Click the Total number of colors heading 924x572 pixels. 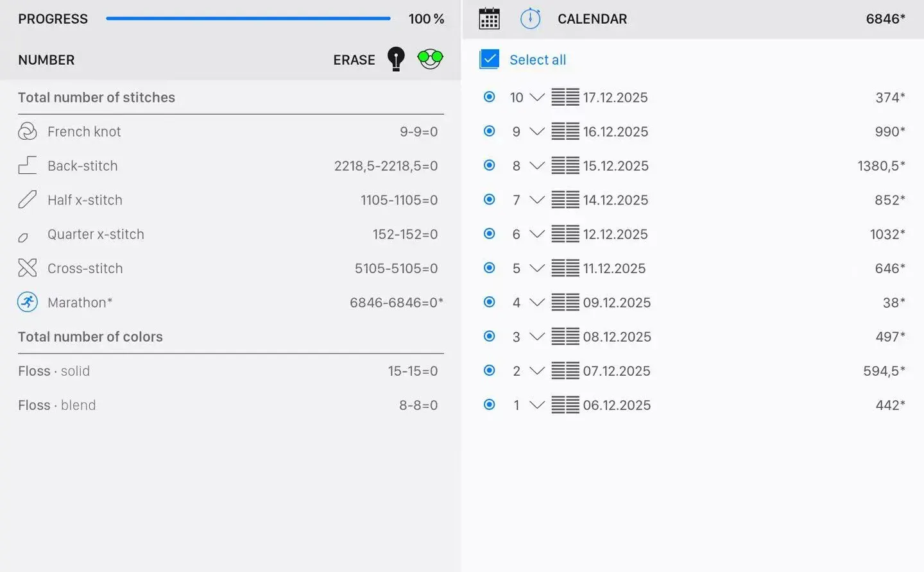pyautogui.click(x=90, y=337)
